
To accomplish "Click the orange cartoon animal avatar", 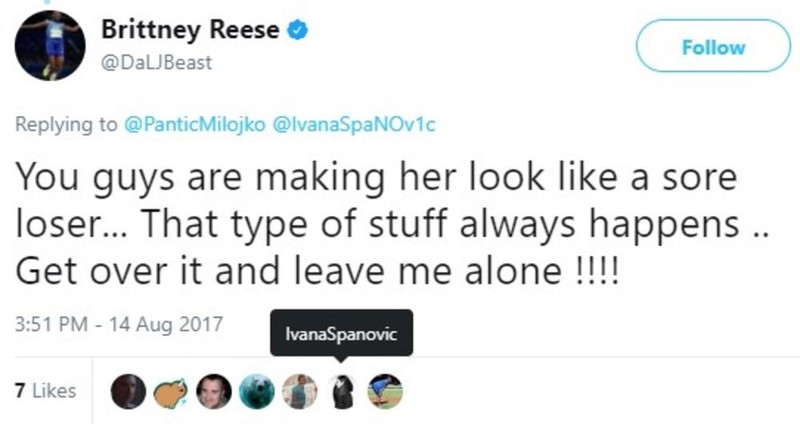I will pyautogui.click(x=168, y=392).
